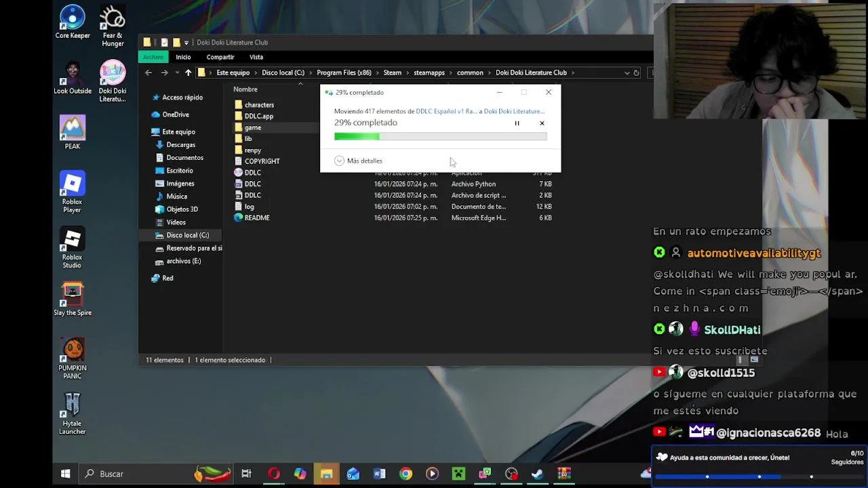Sort files by the Nombre column header
The height and width of the screenshot is (488, 868).
[x=245, y=89]
